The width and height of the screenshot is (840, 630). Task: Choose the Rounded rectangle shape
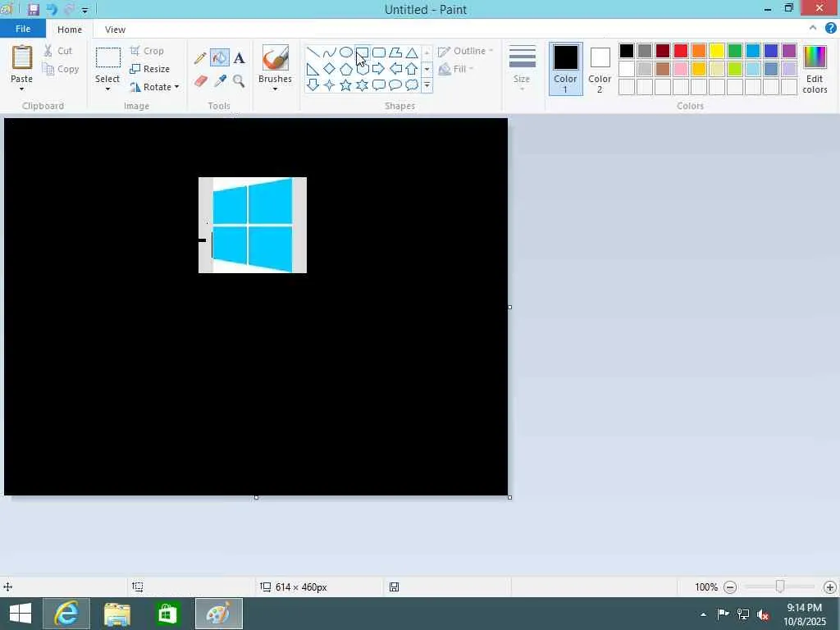(379, 52)
